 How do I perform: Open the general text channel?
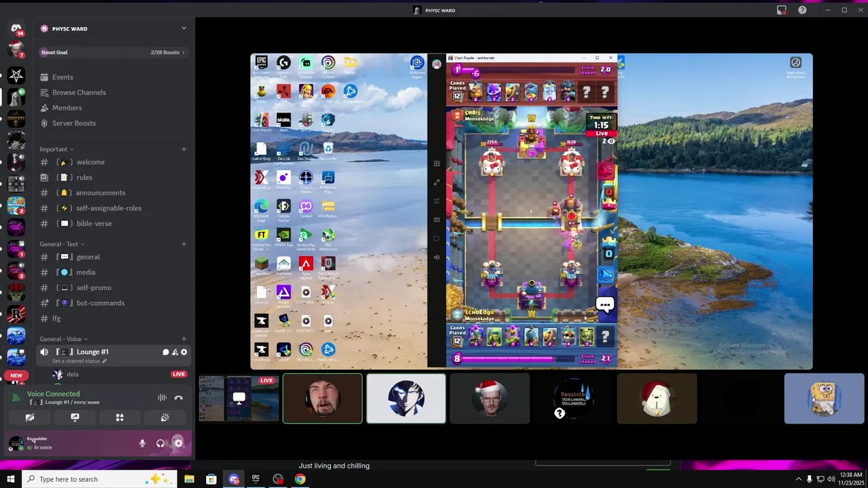point(113,257)
